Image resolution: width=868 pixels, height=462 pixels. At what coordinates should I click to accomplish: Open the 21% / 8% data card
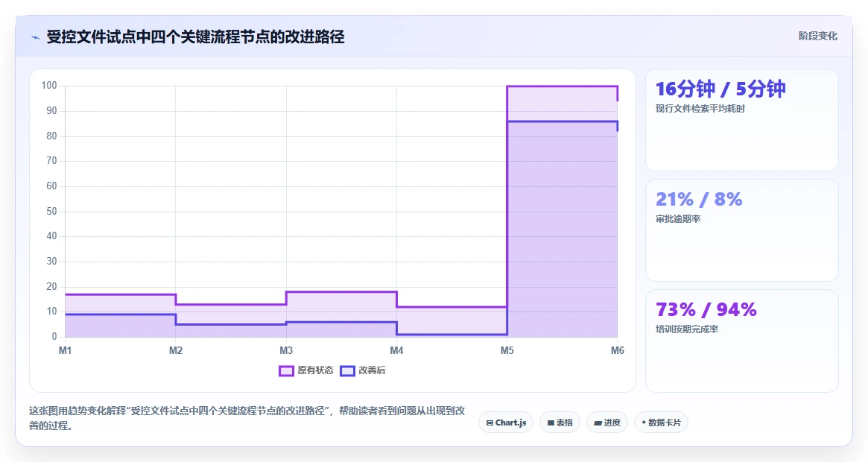(x=742, y=230)
